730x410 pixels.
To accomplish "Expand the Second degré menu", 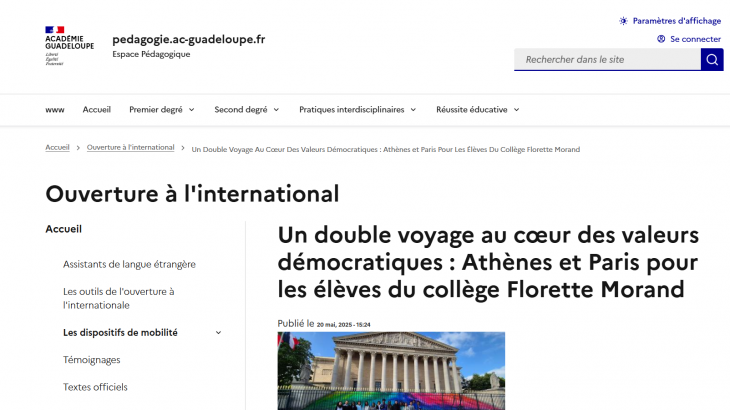I will point(246,109).
